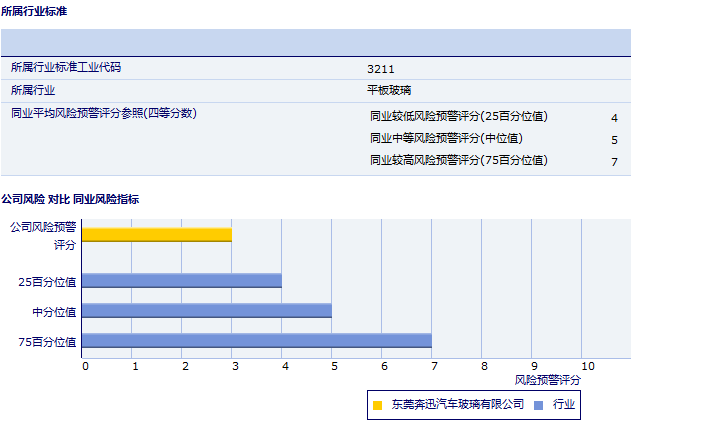Click the 风险预警评分 x-axis title
This screenshot has height=426, width=705.
547,380
